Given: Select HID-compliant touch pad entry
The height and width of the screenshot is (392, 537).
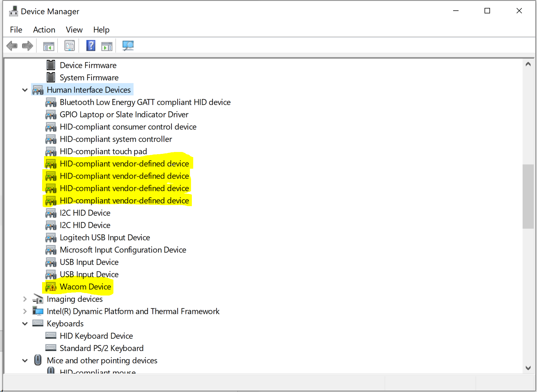Looking at the screenshot, I should pos(103,151).
